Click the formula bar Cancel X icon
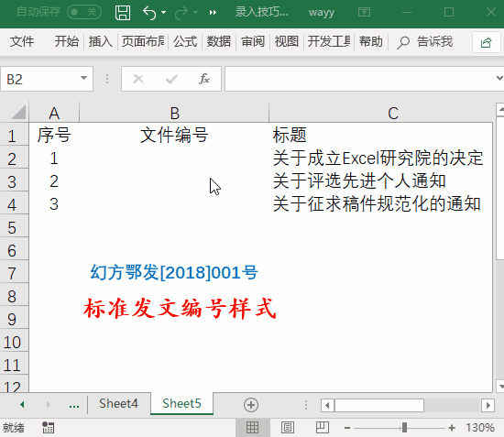The width and height of the screenshot is (504, 437). (x=138, y=79)
